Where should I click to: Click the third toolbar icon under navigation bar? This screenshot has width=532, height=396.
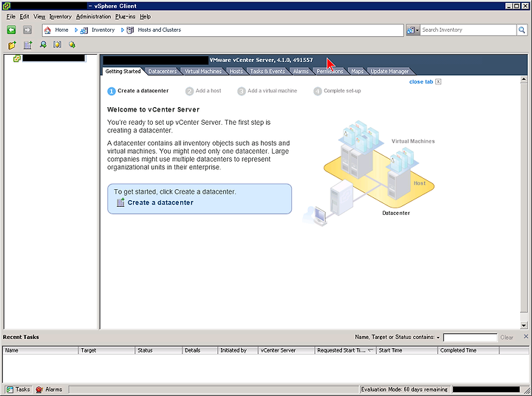[x=43, y=44]
